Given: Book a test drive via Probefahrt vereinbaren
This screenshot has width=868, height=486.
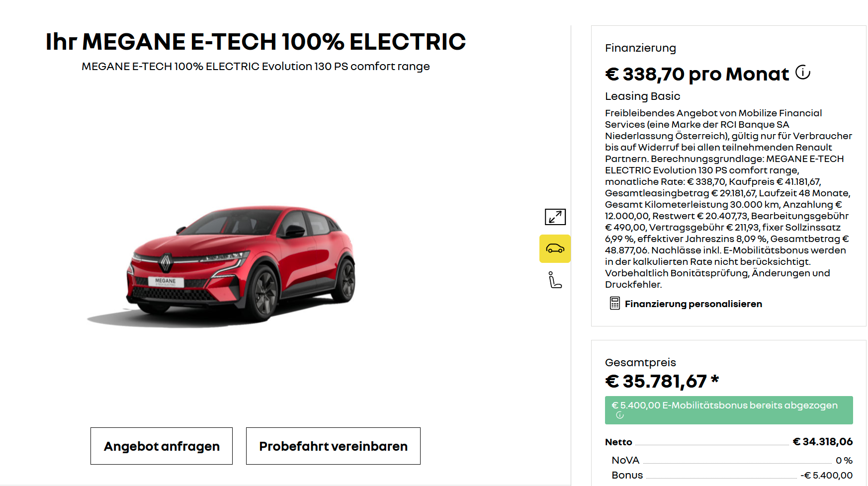Looking at the screenshot, I should (333, 446).
